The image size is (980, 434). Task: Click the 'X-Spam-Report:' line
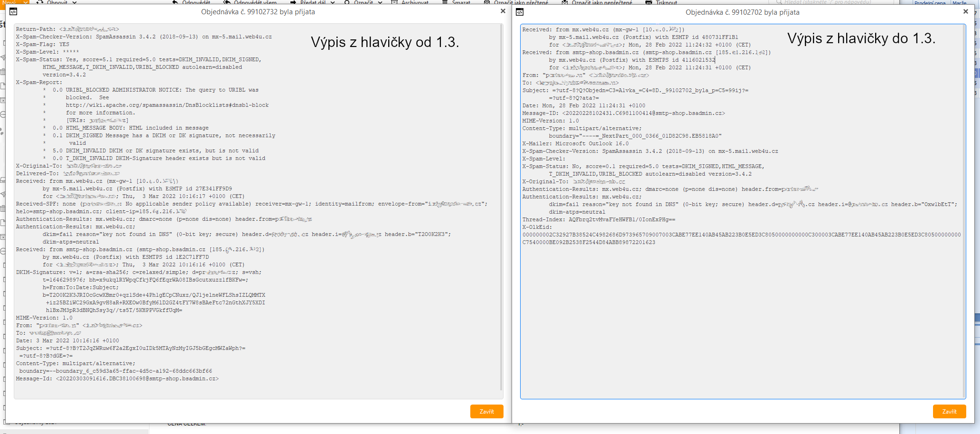click(x=38, y=82)
